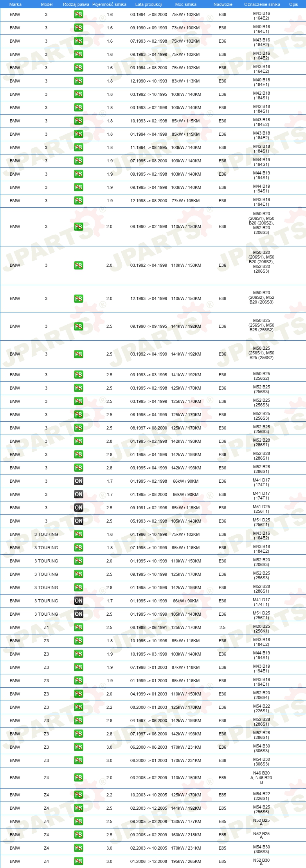The height and width of the screenshot is (868, 306).
Task: Select the date range 03.1992 -> 10.1995
Action: pos(149,94)
